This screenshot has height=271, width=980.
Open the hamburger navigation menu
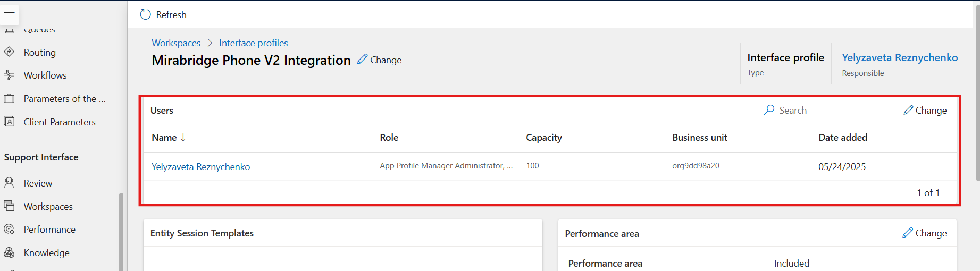(10, 15)
